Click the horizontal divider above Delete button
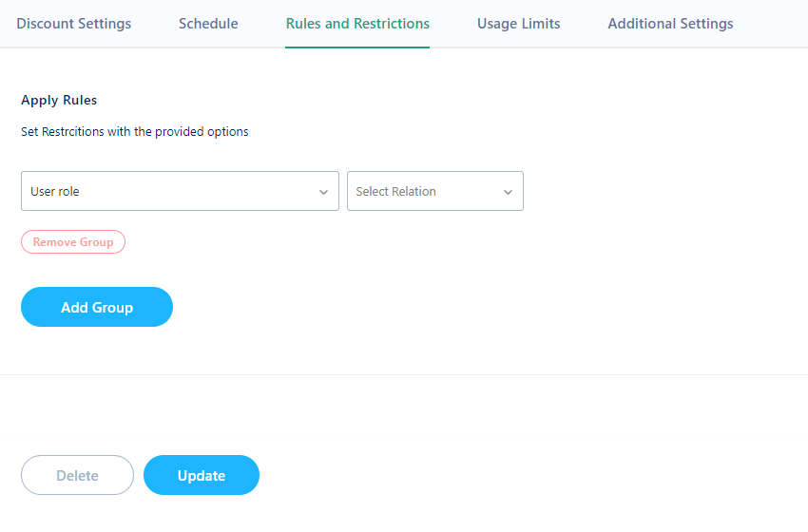The image size is (808, 532). coord(404,374)
